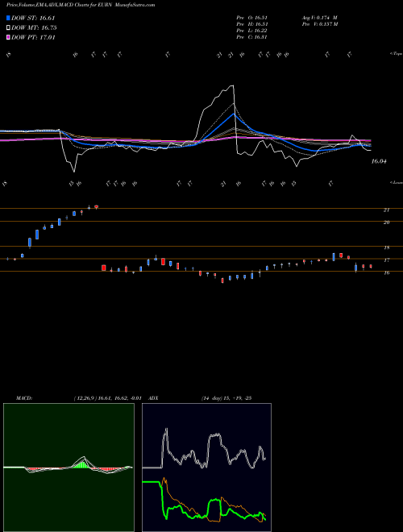Screen dimensions: 403x532
Task: Click the 'Pre V: 0.157 M' volume text
Action: click(x=320, y=24)
